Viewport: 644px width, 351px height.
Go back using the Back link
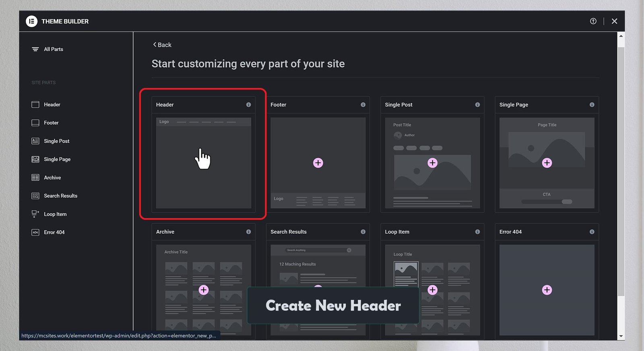point(162,45)
